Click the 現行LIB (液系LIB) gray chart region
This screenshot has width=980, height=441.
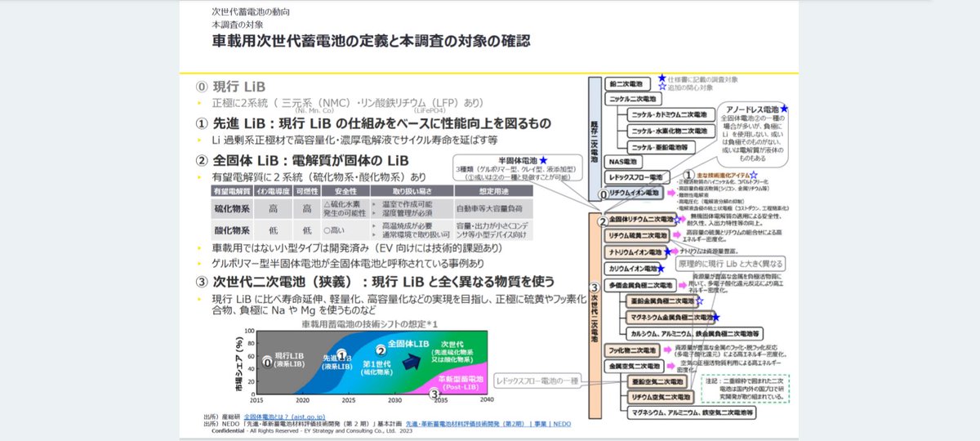click(290, 361)
